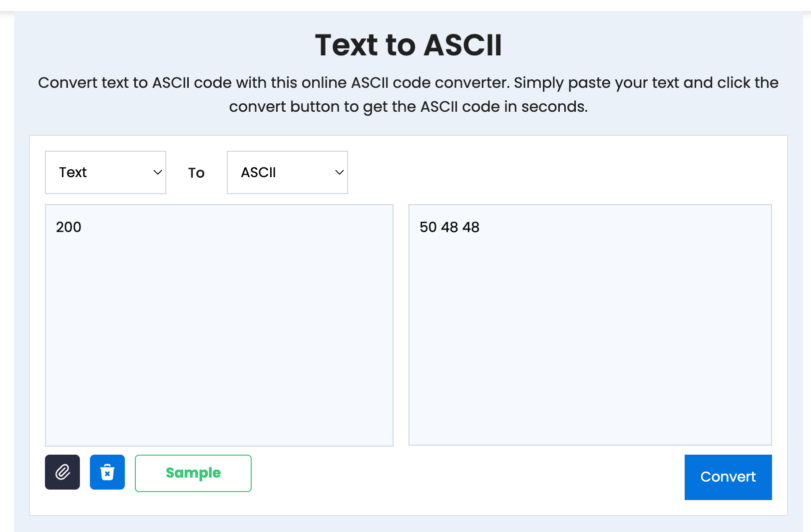
Task: Open the ASCII target format dropdown
Action: coord(287,173)
